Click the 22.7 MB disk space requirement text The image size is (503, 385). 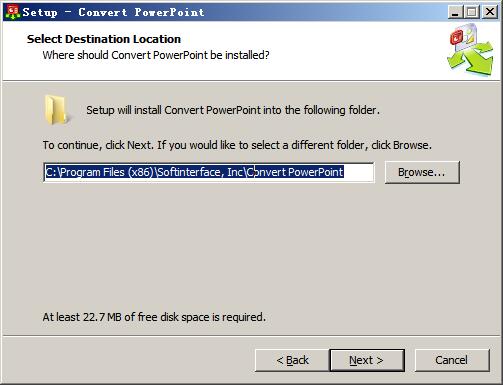[x=154, y=317]
